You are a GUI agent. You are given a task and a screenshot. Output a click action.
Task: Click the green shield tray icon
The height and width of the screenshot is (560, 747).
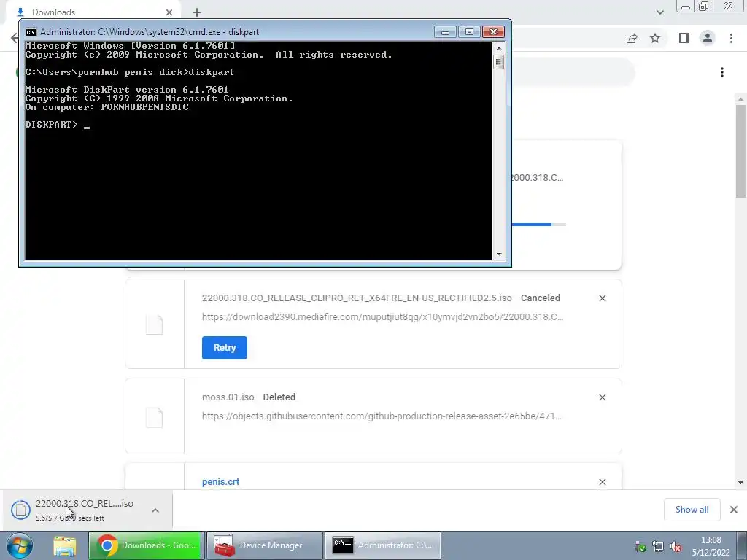coord(640,547)
